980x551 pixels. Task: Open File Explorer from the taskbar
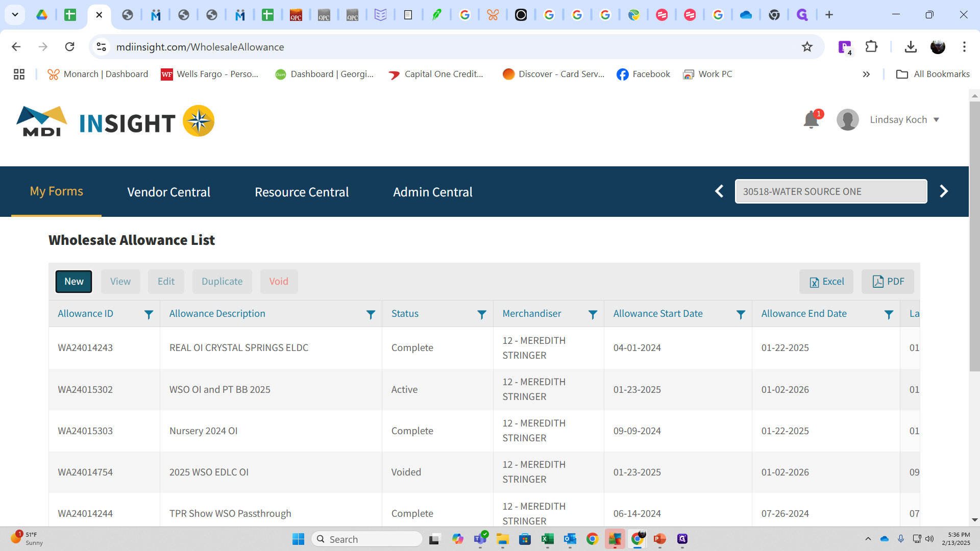coord(502,539)
